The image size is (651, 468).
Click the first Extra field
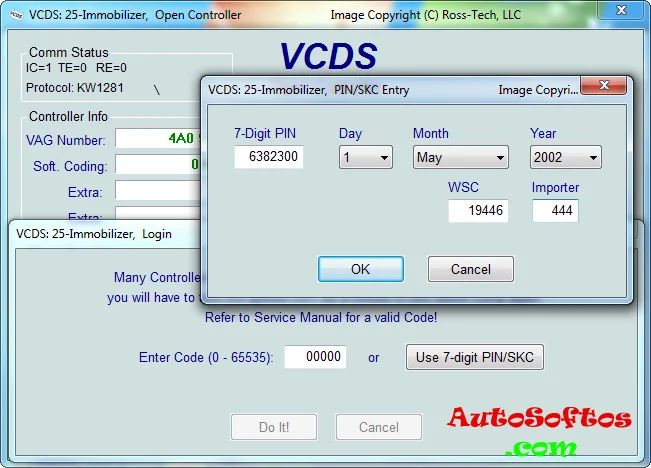tap(157, 191)
